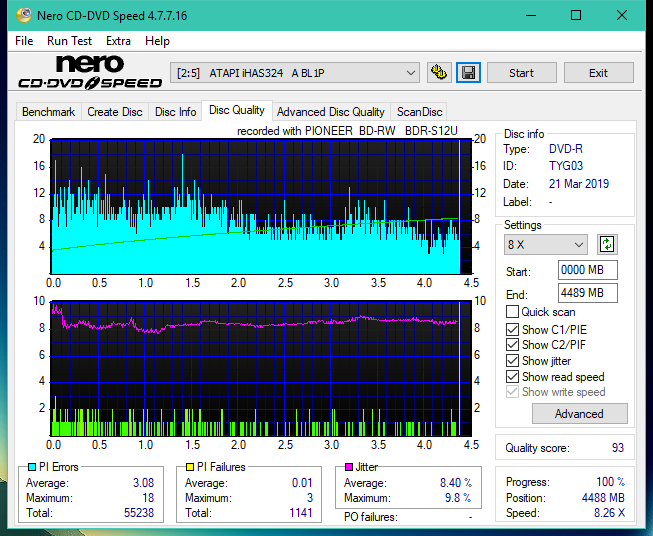Screen dimensions: 653x536
Task: Click the save floppy disk icon
Action: tap(469, 73)
